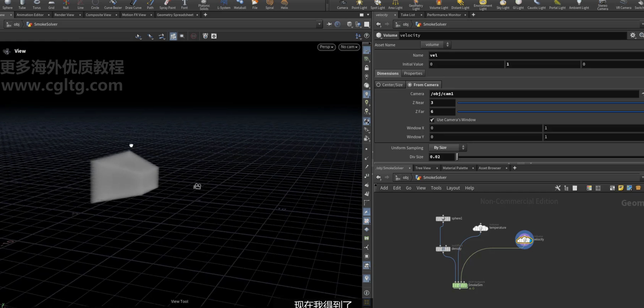Adjust the Z Near slider
Image resolution: width=644 pixels, height=308 pixels.
[550, 103]
